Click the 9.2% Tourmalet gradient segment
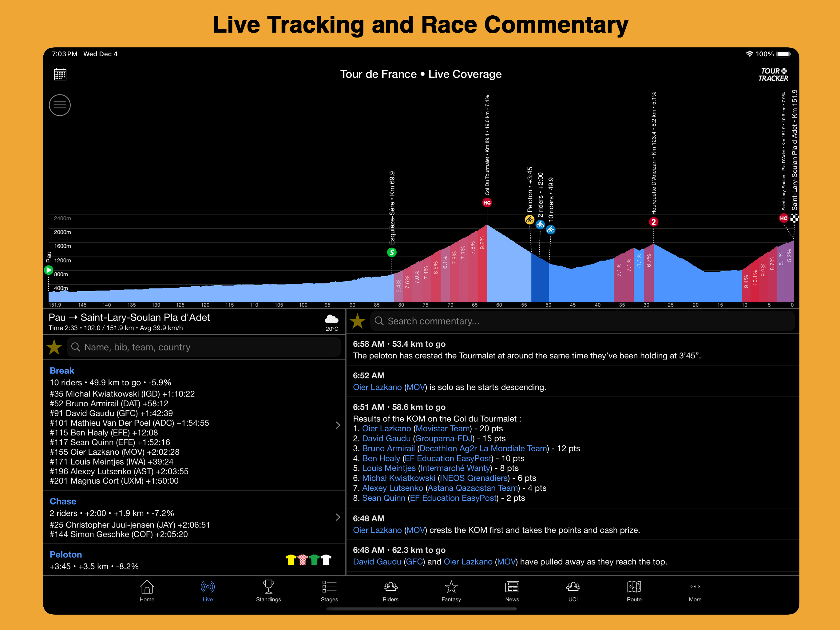840x630 pixels. (482, 264)
